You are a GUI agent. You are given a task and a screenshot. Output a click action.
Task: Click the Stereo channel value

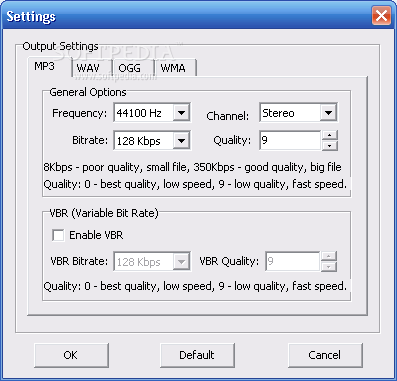point(278,113)
